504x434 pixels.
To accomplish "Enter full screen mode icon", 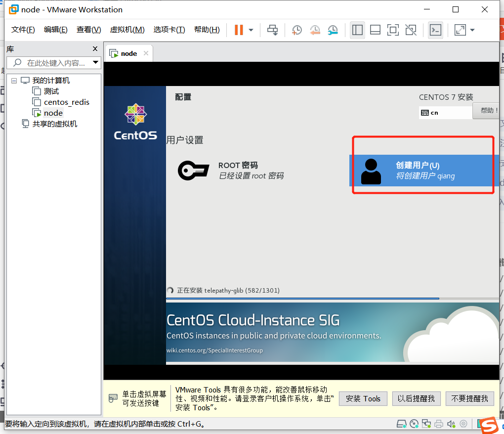I will point(393,30).
